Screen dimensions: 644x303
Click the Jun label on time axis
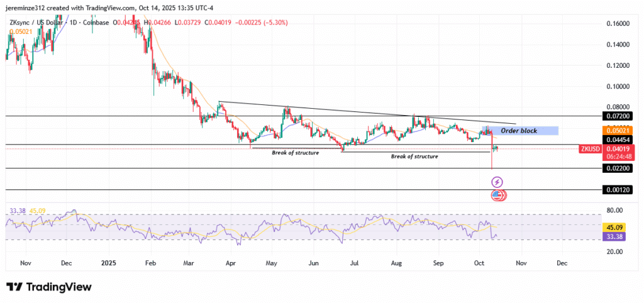pyautogui.click(x=313, y=262)
